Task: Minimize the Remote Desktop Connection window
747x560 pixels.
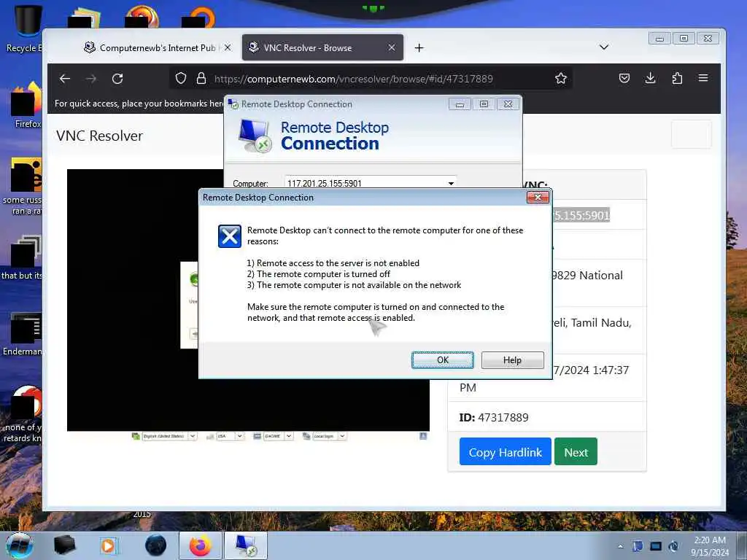Action: click(460, 104)
